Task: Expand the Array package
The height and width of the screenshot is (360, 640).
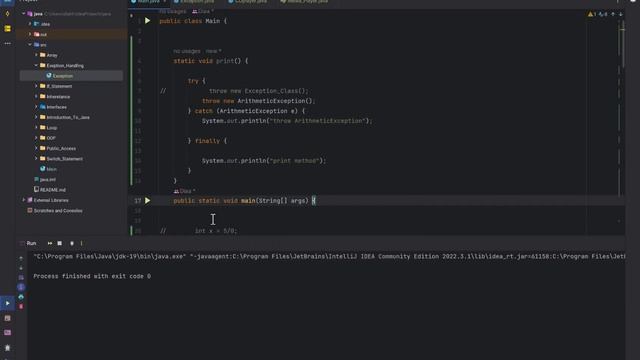Action: pos(36,55)
